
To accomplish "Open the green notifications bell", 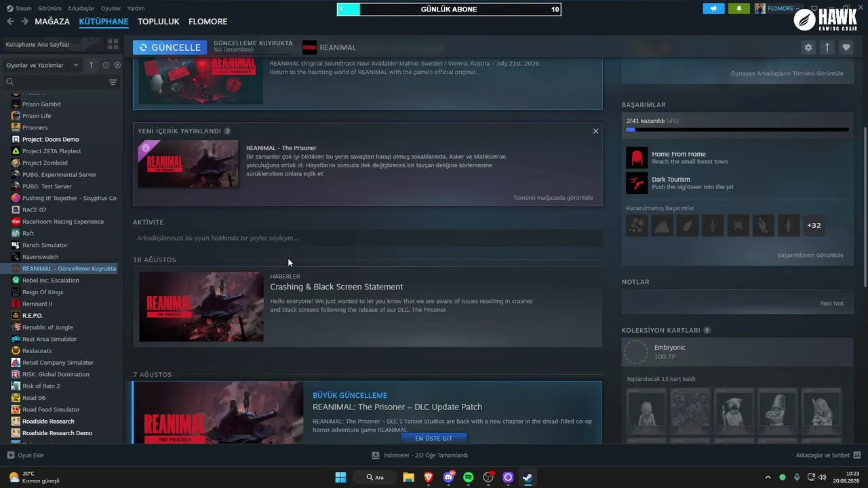I will pos(738,8).
